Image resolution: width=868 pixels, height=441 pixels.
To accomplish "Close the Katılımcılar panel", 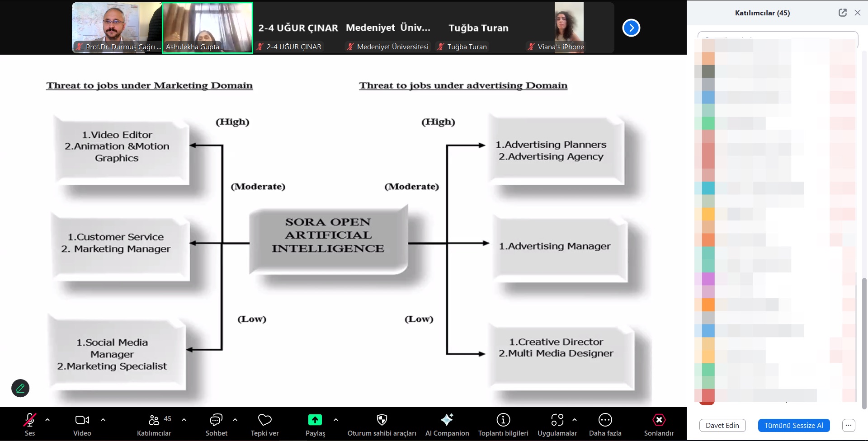I will (858, 13).
